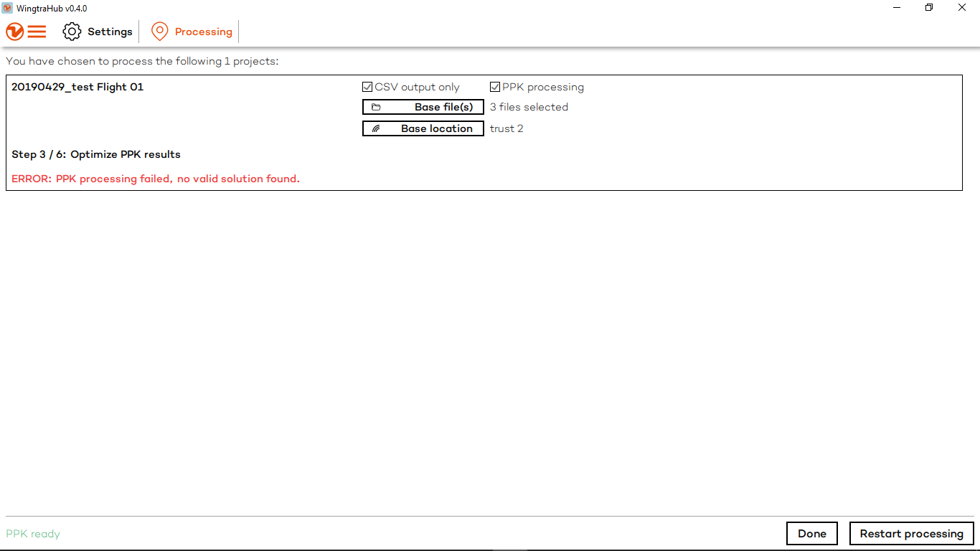
Task: Switch to the Processing tab label
Action: (x=203, y=32)
